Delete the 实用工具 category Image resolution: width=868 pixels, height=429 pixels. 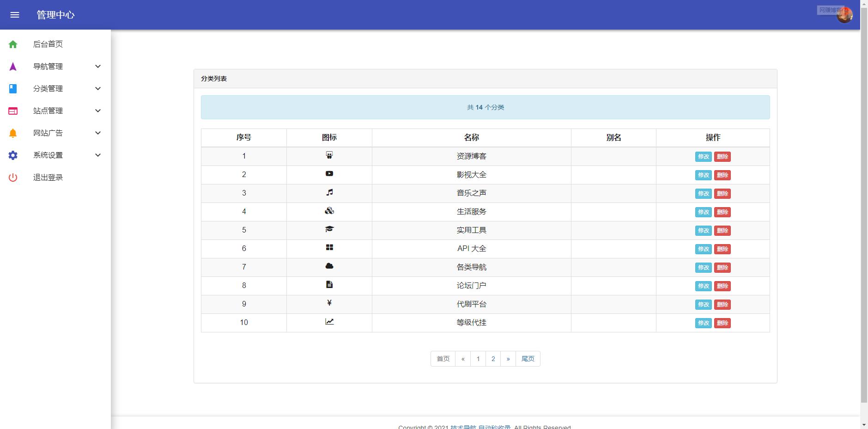[722, 231]
